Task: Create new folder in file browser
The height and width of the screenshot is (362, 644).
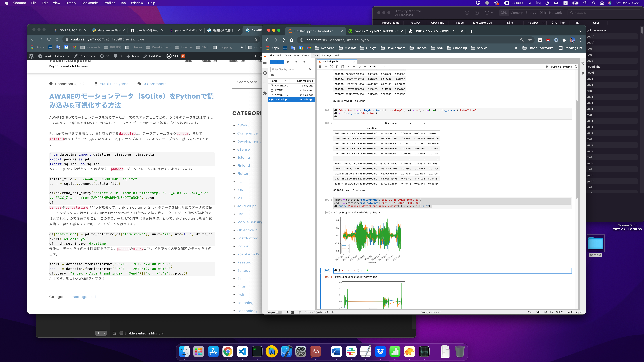Action: pyautogui.click(x=288, y=62)
